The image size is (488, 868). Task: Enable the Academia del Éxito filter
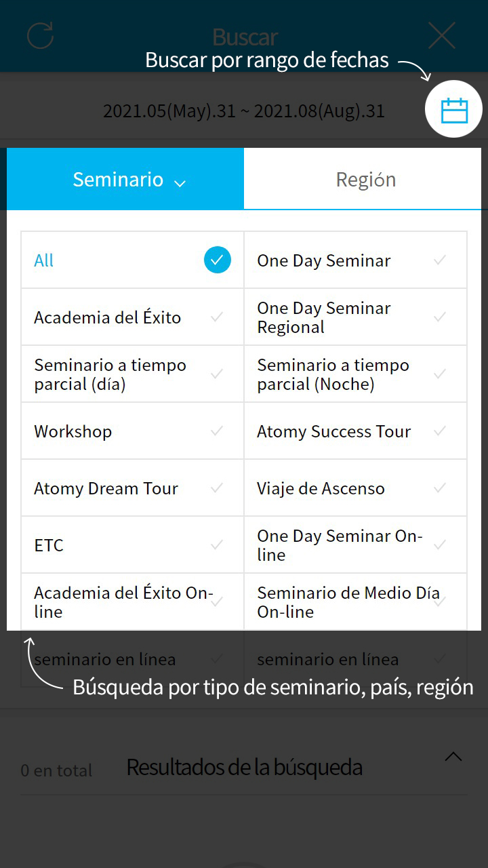132,317
